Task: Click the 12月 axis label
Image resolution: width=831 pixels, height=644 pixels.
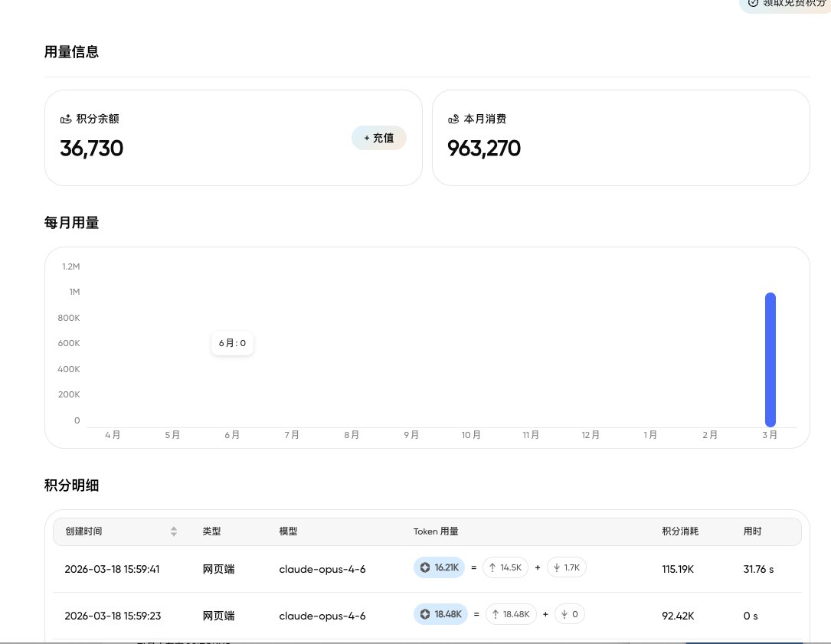Action: pyautogui.click(x=591, y=435)
